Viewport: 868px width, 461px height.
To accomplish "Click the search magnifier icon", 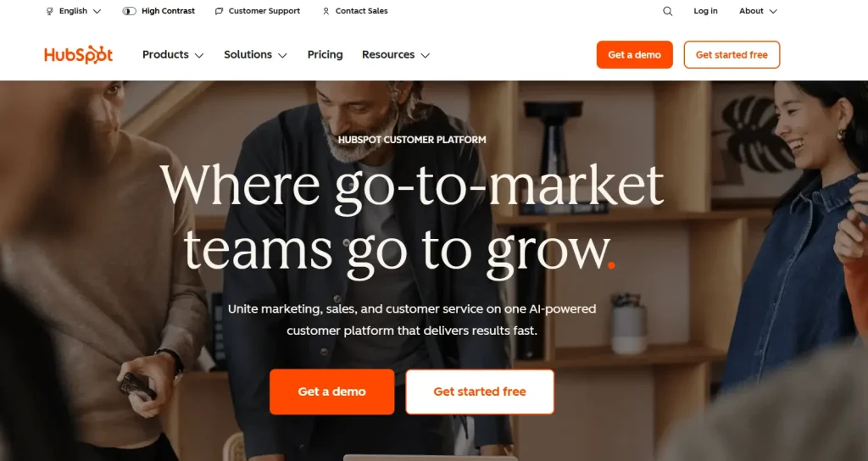I will coord(668,11).
